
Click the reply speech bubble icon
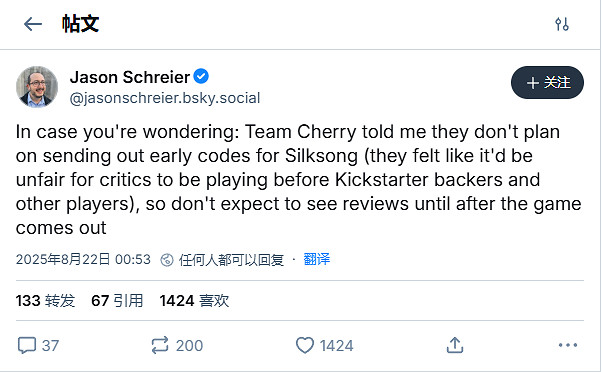pyautogui.click(x=27, y=345)
